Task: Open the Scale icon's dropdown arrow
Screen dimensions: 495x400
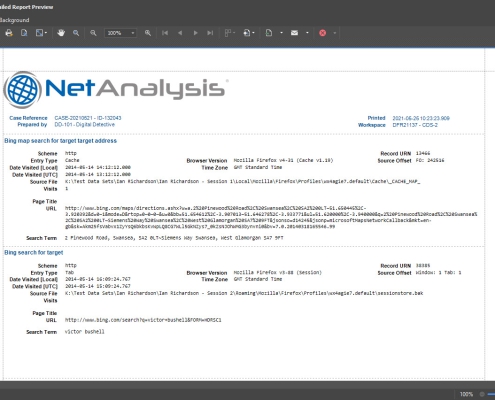Action: [46, 33]
